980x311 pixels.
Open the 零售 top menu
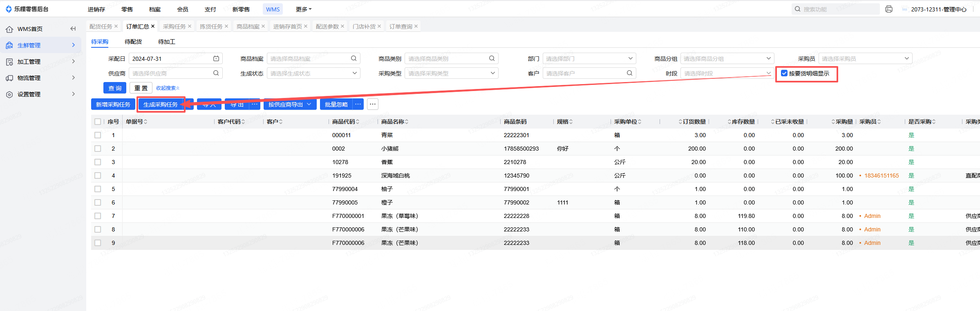tap(127, 9)
